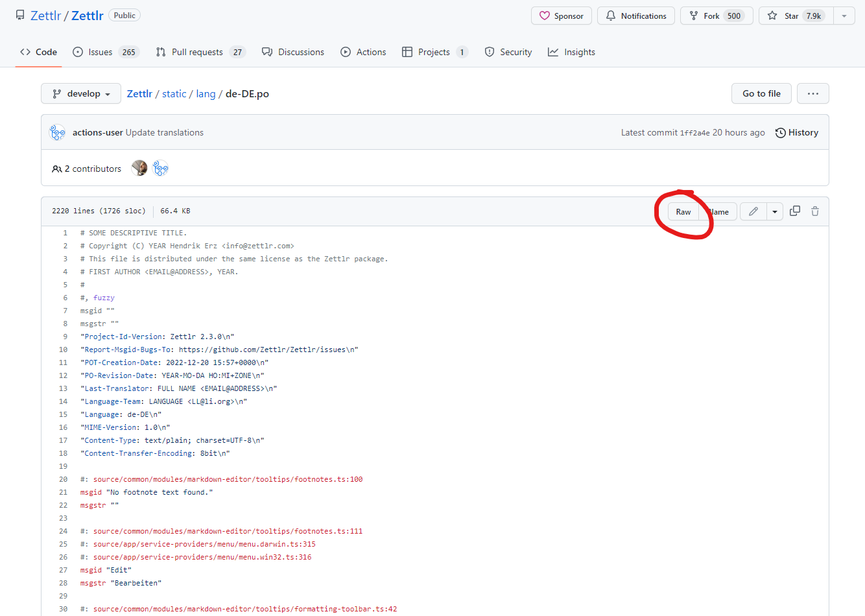
Task: View the commit History
Action: (797, 132)
